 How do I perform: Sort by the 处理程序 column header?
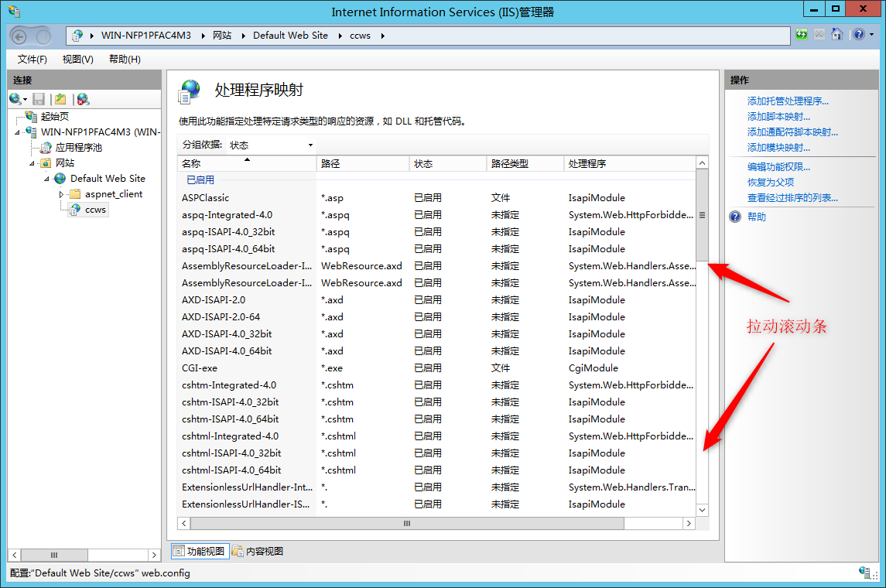629,164
